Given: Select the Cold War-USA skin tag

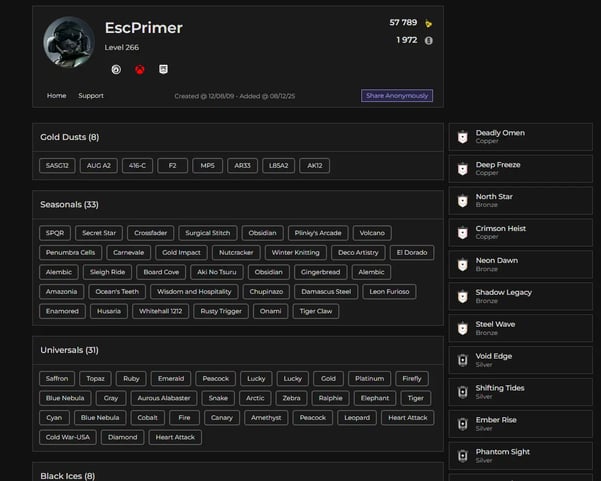Looking at the screenshot, I should tap(68, 437).
